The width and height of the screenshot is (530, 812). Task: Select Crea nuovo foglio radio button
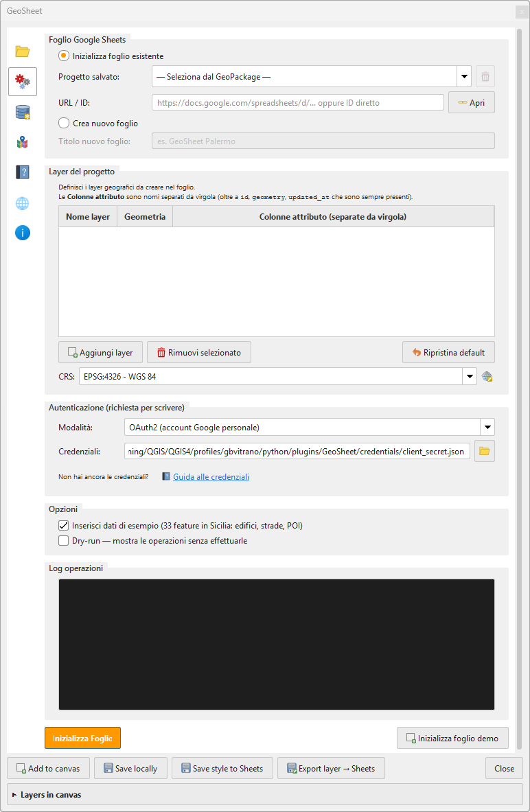pyautogui.click(x=64, y=123)
